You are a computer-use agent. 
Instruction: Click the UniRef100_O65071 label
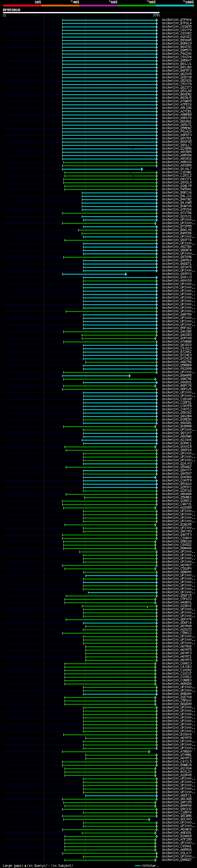point(177,125)
